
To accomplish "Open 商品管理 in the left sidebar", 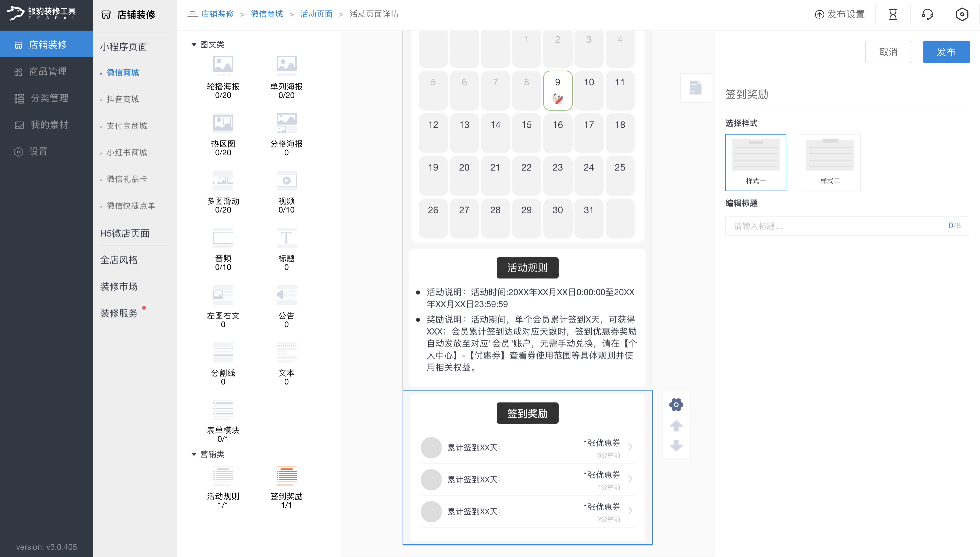I will point(47,72).
